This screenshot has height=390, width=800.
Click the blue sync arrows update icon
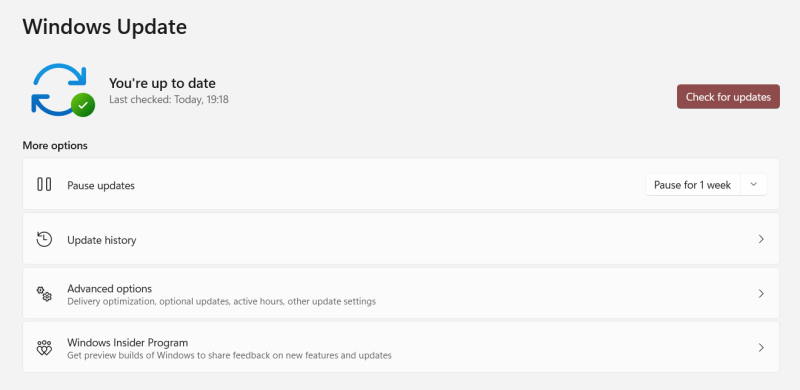(x=59, y=89)
